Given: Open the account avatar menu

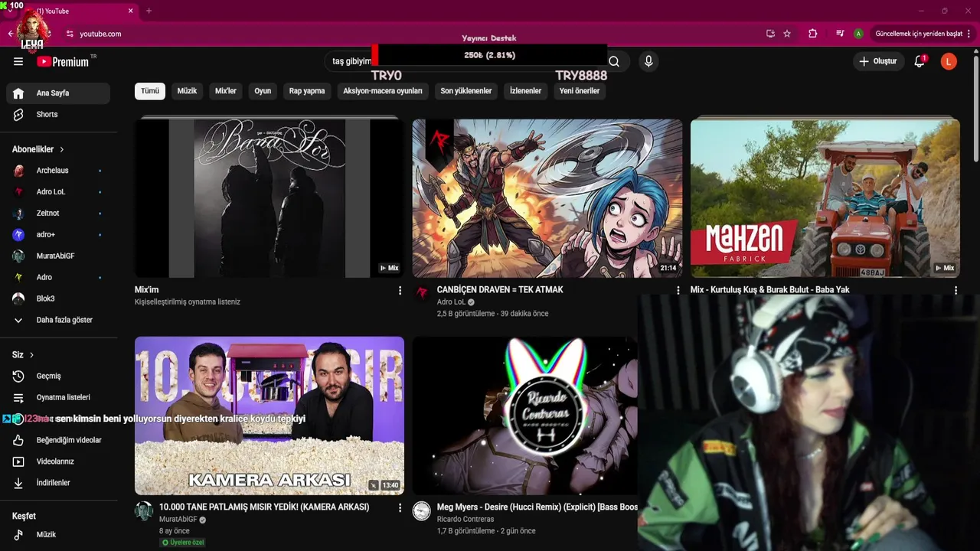Looking at the screenshot, I should pos(949,61).
